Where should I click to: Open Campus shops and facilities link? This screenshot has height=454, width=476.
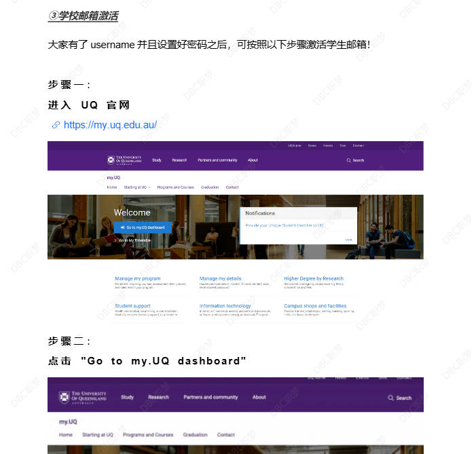pos(315,306)
